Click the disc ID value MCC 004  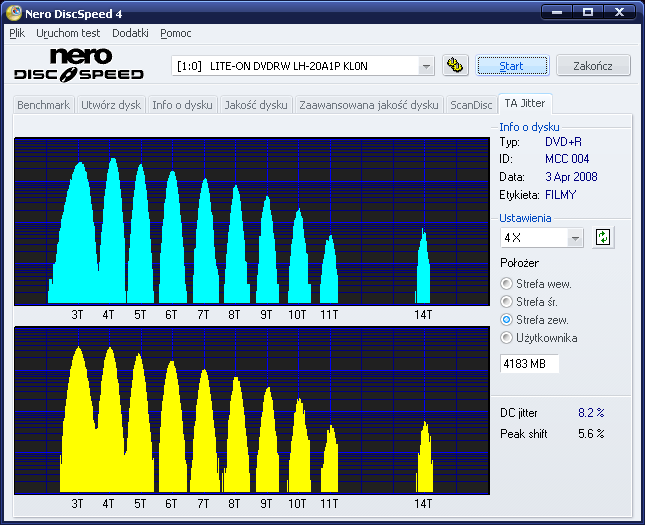567,159
